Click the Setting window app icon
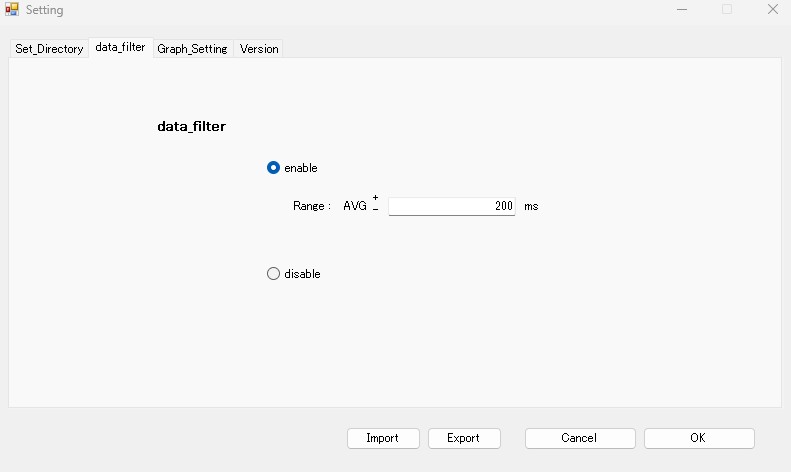791x472 pixels. tap(12, 9)
